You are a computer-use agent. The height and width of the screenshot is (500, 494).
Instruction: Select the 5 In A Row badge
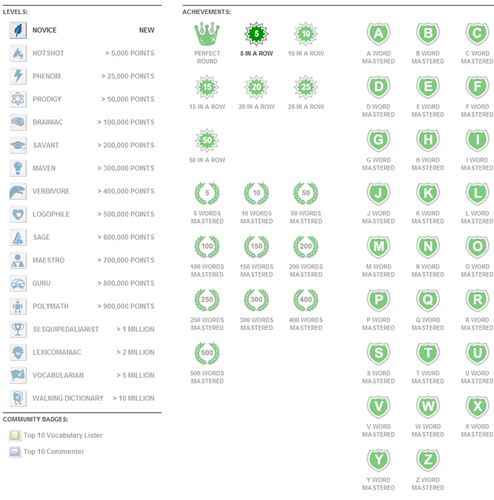tap(256, 34)
